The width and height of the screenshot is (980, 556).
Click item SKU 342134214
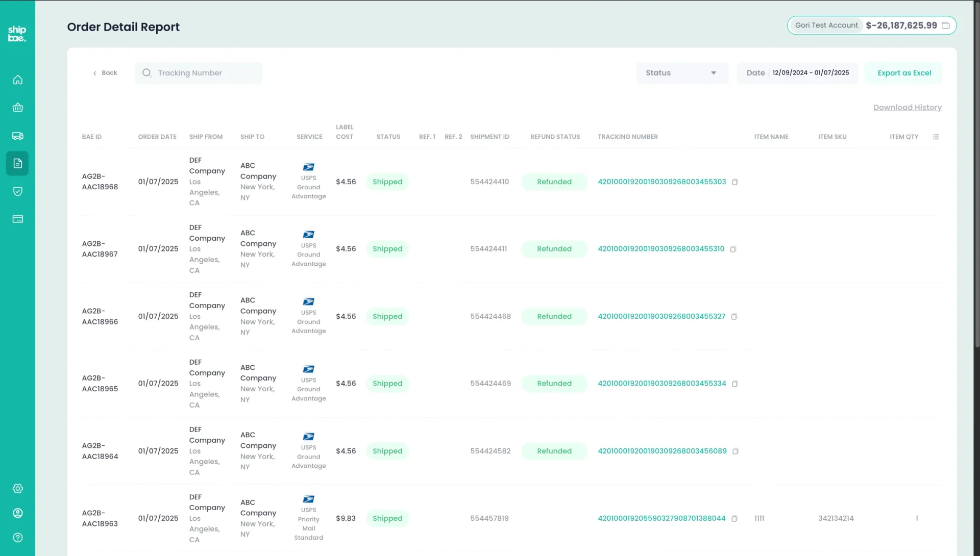pos(836,518)
